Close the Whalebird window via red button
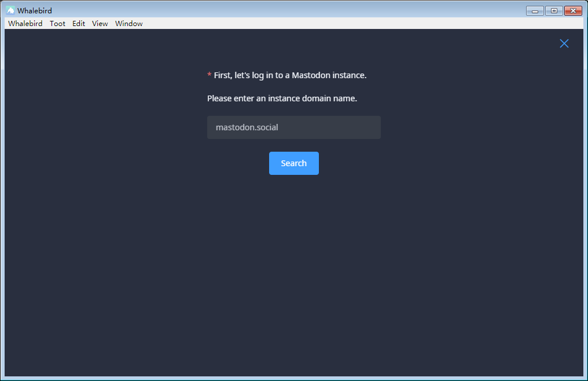 click(573, 11)
